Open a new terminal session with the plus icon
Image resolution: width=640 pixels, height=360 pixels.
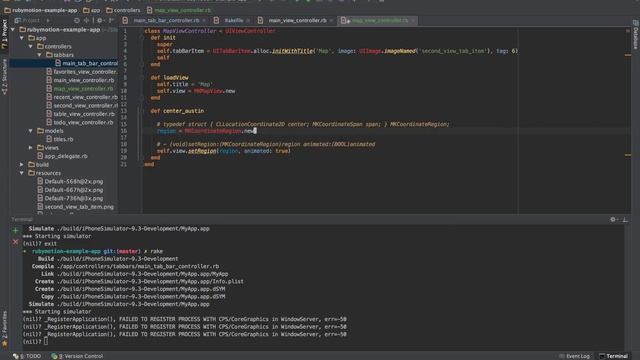point(16,231)
